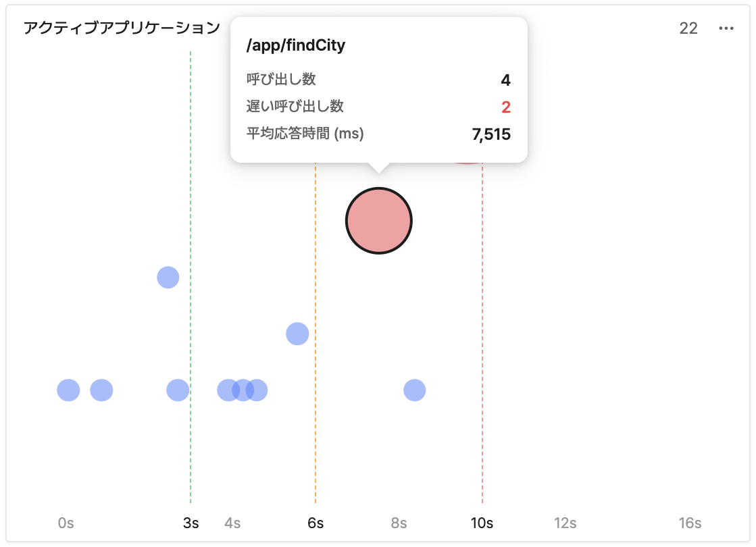
Task: Click blue bubble right of the orange threshold line
Action: (414, 390)
